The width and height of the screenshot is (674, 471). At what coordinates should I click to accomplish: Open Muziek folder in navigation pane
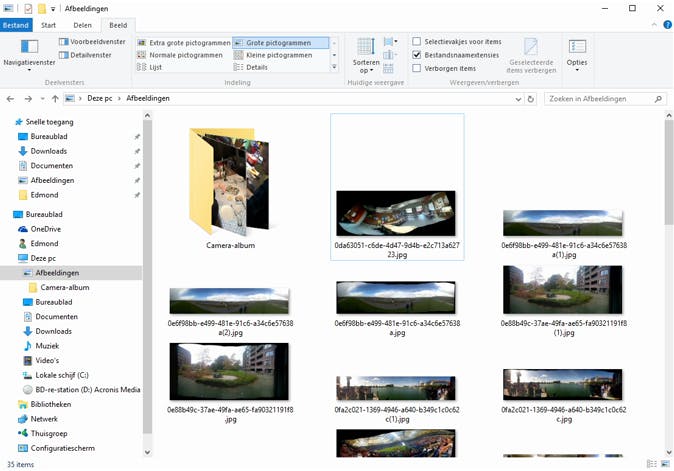[47, 346]
